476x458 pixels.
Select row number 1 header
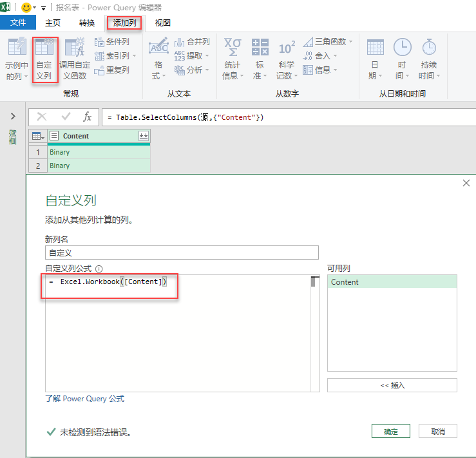(38, 152)
